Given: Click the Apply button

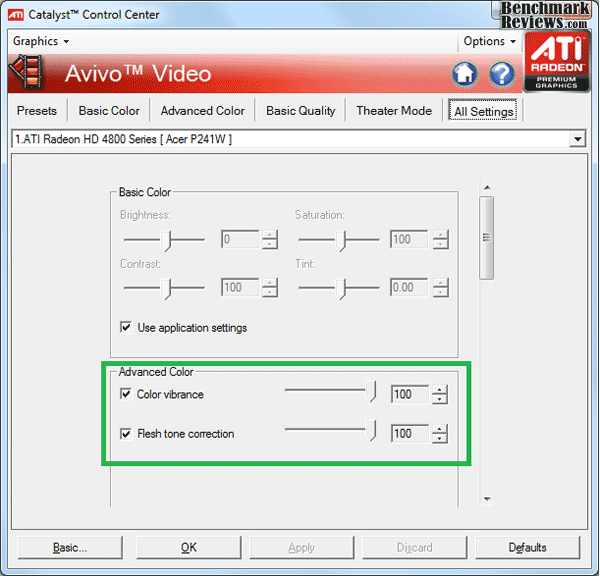Looking at the screenshot, I should [x=302, y=547].
